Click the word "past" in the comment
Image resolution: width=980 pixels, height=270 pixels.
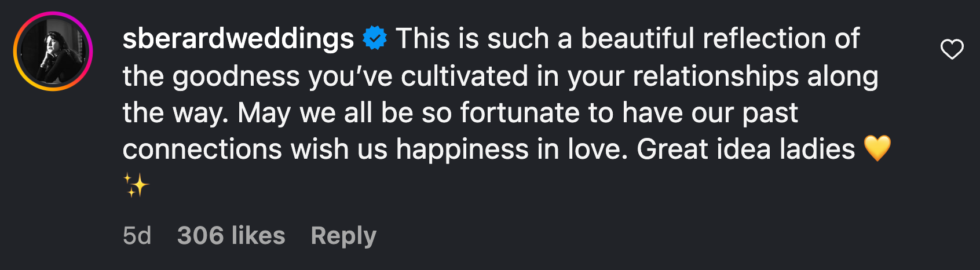point(770,113)
